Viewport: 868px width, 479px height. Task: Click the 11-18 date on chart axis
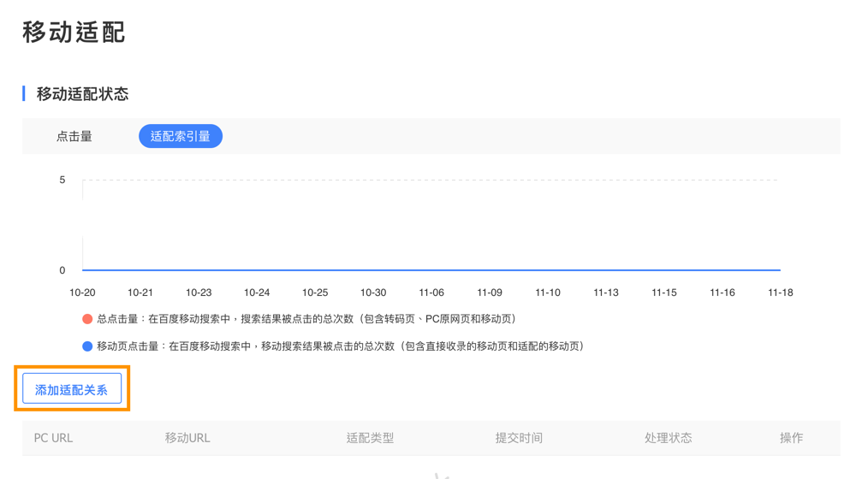click(781, 293)
